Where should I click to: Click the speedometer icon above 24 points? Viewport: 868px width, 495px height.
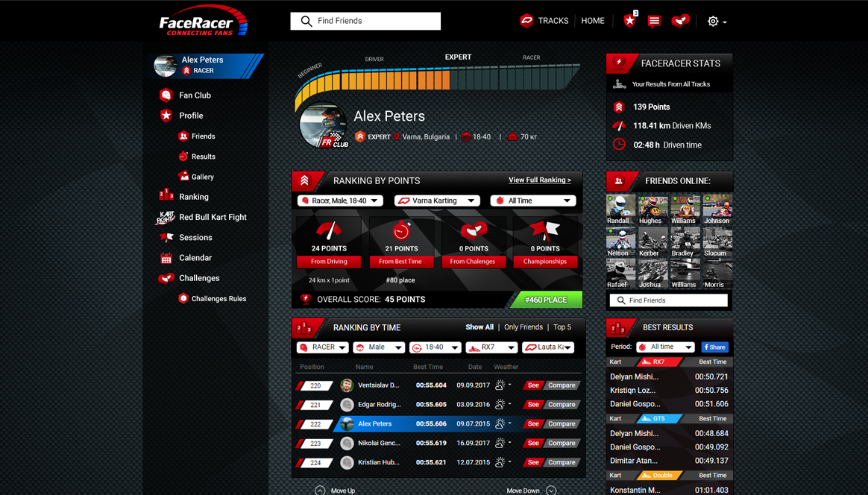point(329,231)
